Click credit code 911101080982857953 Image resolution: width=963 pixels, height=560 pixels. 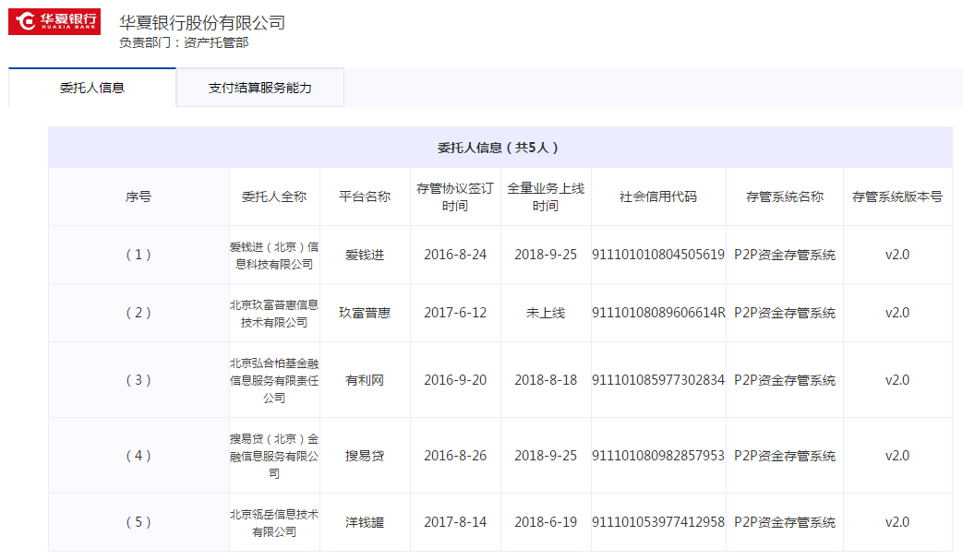click(658, 456)
